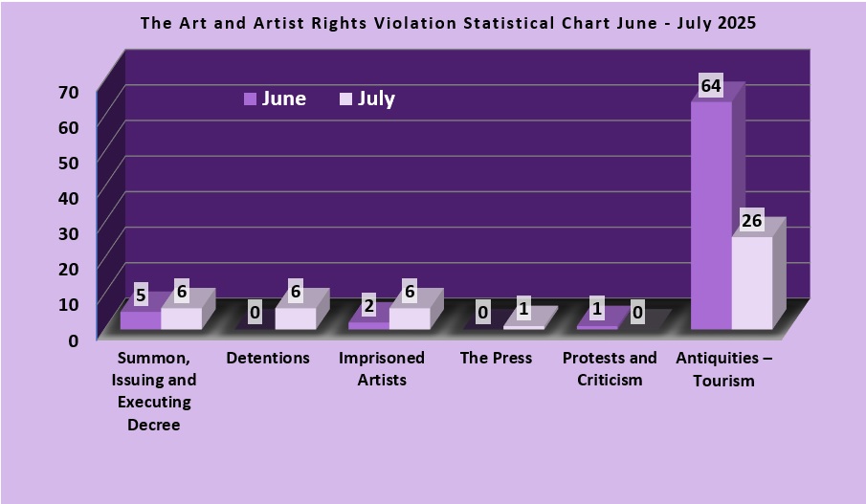Click the July bar for Imprisoned Artists

pos(410,318)
